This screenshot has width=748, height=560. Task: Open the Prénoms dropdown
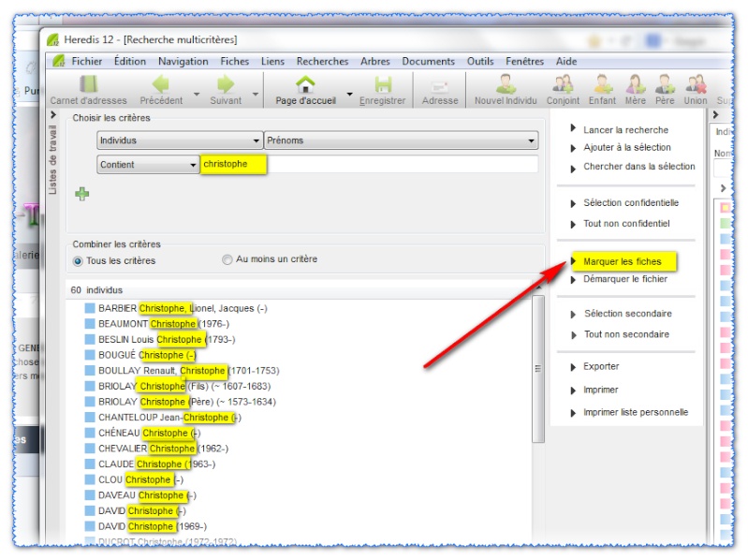click(401, 140)
